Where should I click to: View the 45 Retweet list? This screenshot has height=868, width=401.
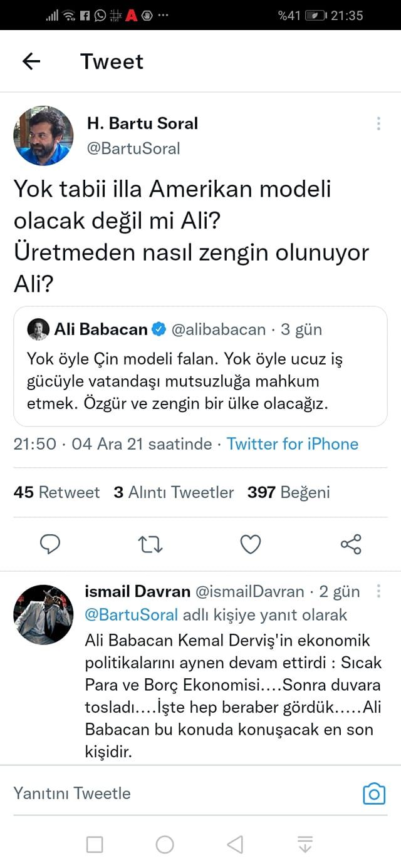click(56, 493)
